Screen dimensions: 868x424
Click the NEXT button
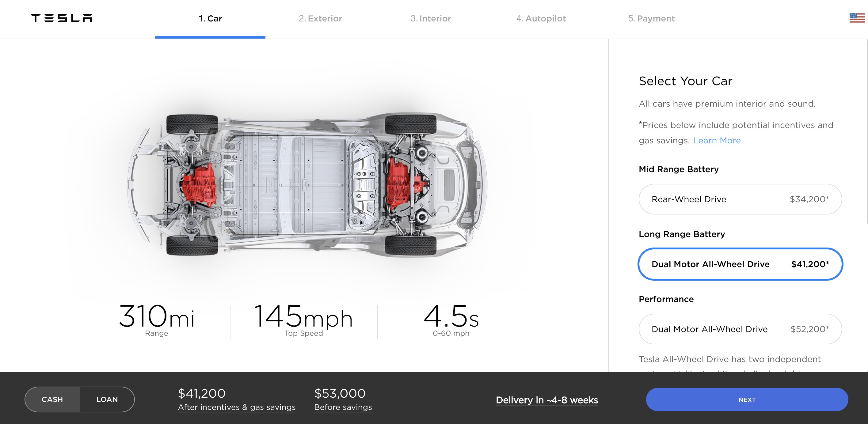coord(747,399)
